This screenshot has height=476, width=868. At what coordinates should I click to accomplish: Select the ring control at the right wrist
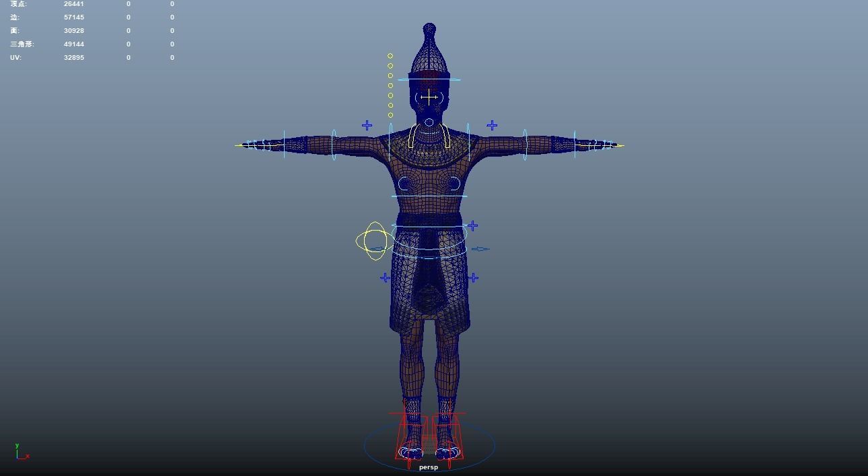click(575, 145)
